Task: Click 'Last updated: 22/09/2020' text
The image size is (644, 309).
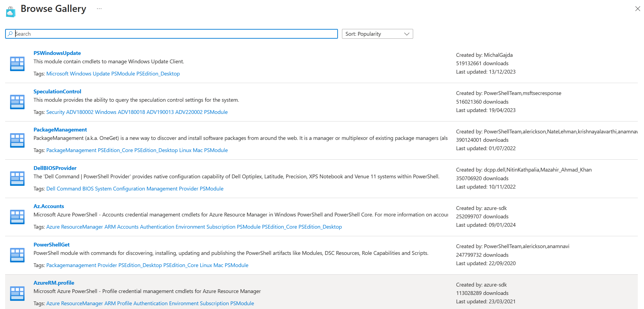Action: [486, 263]
